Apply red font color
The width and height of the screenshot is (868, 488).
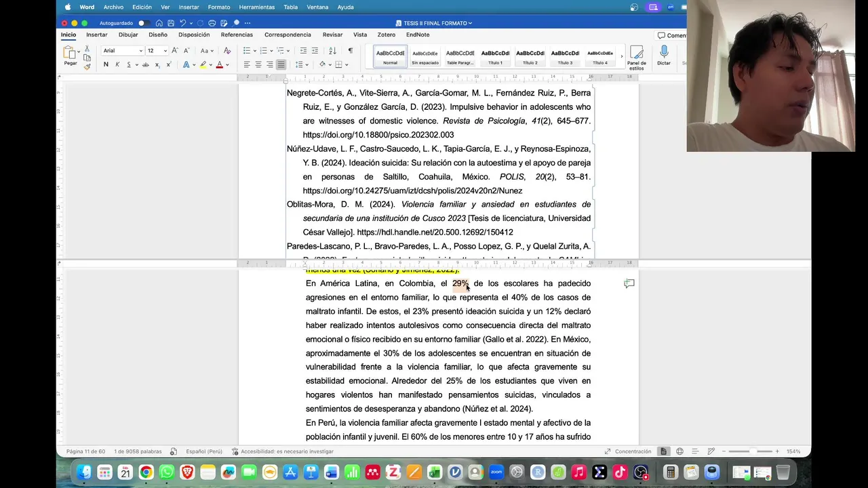tap(219, 64)
